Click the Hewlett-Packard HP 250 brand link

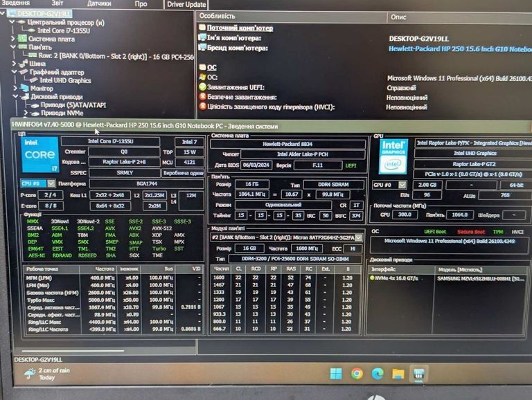coord(459,49)
